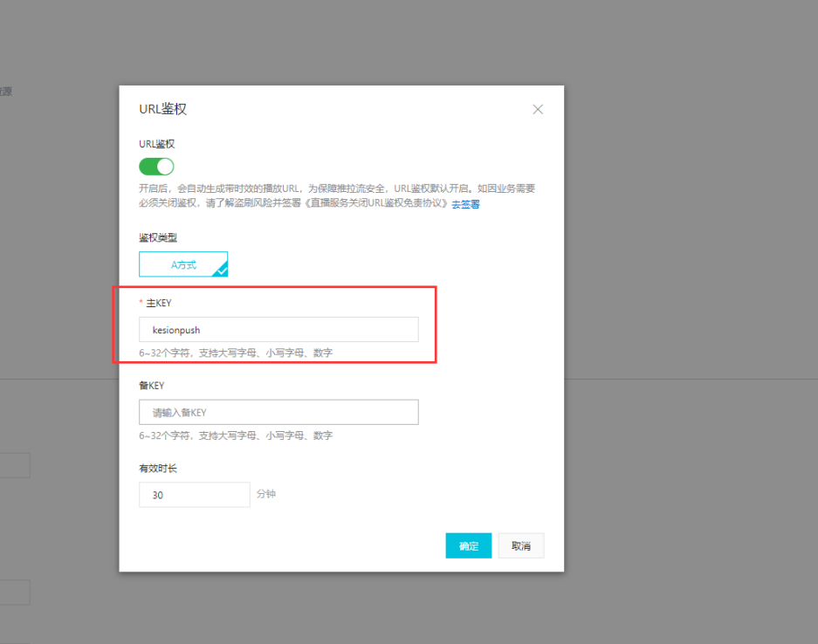Click the 主KEY field containing kesionpush
The image size is (818, 644).
(x=278, y=330)
